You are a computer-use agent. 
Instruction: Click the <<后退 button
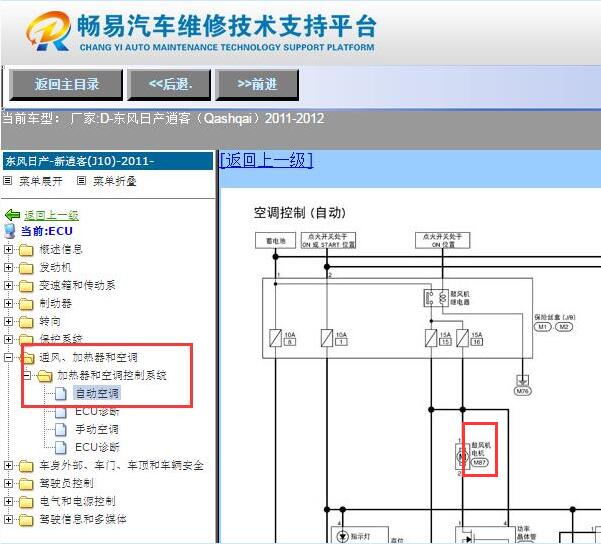tap(169, 85)
